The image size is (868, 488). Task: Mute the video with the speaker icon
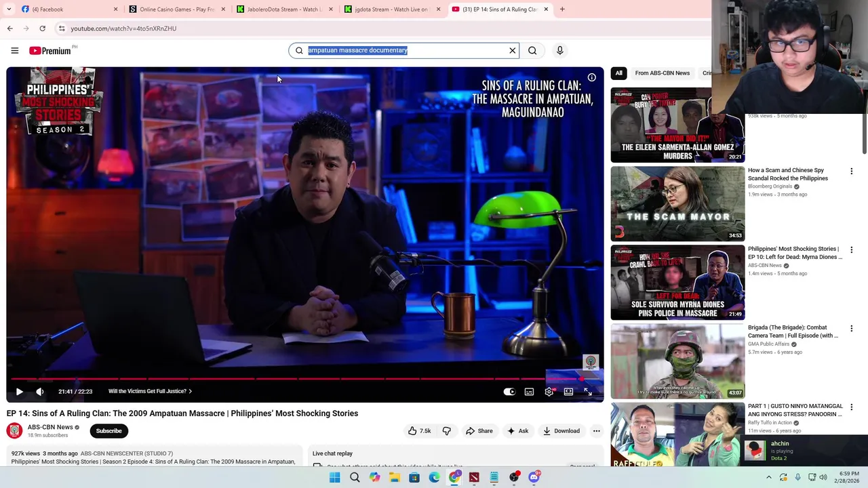pyautogui.click(x=40, y=391)
